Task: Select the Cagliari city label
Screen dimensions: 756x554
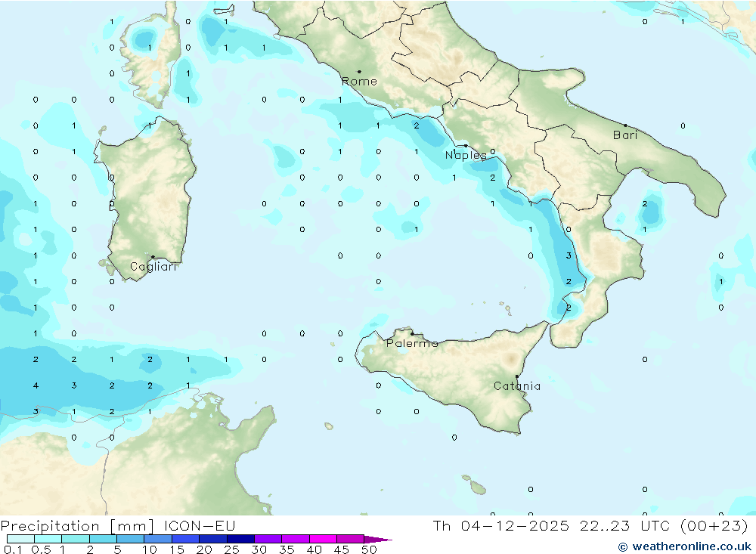Action: (153, 267)
